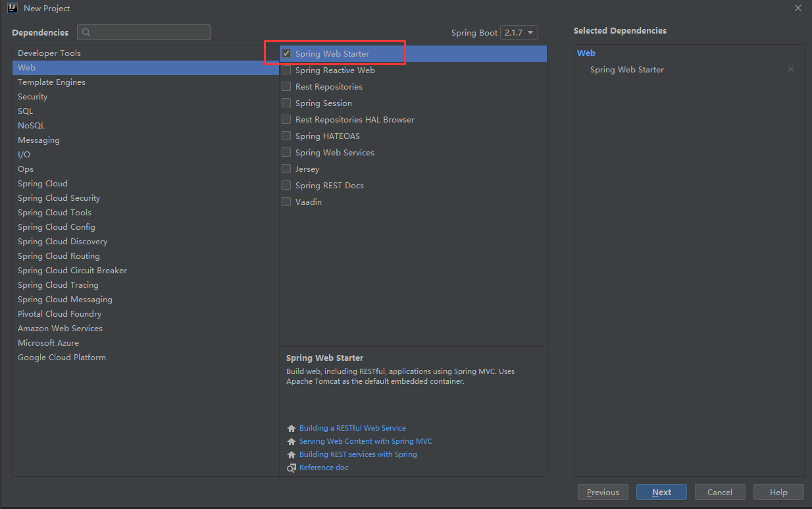
Task: Click the search magnifier icon in Dependencies field
Action: click(86, 32)
